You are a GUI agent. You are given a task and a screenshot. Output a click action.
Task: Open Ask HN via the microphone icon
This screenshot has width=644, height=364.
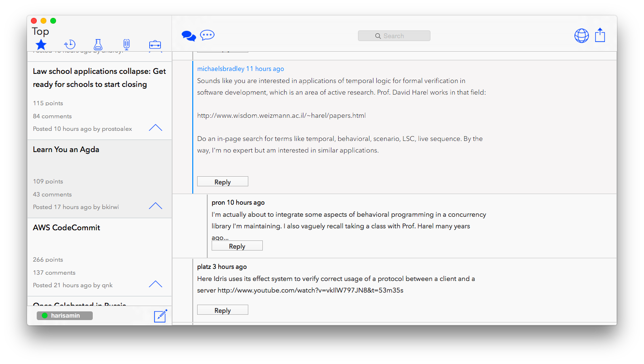coord(126,44)
